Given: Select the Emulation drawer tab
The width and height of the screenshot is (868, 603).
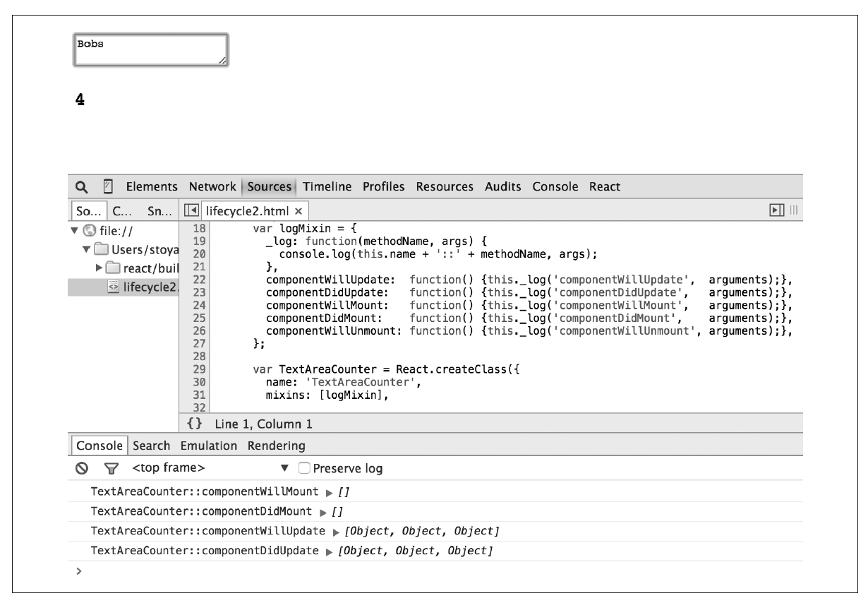Looking at the screenshot, I should 209,446.
